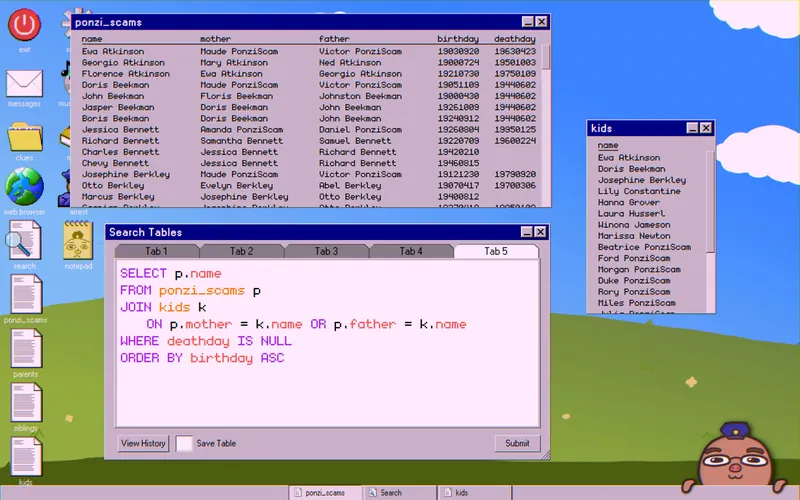Select the Marcus Berkley row name
The image size is (800, 500).
point(118,197)
